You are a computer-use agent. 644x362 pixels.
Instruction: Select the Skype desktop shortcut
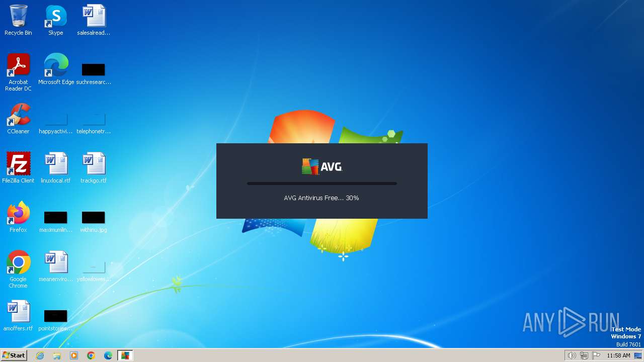click(55, 20)
